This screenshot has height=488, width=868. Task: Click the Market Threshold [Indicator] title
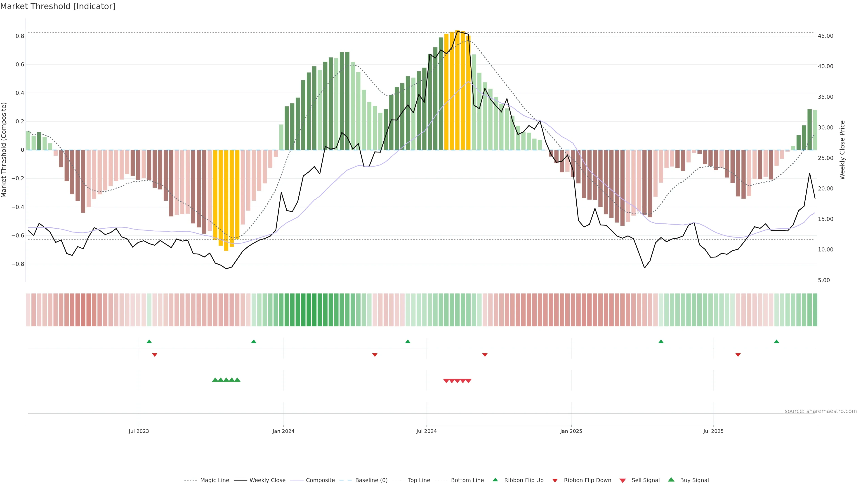(58, 6)
